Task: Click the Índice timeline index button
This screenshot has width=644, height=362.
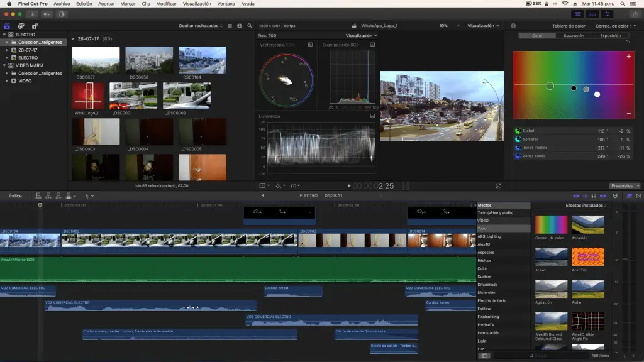Action: (15, 195)
